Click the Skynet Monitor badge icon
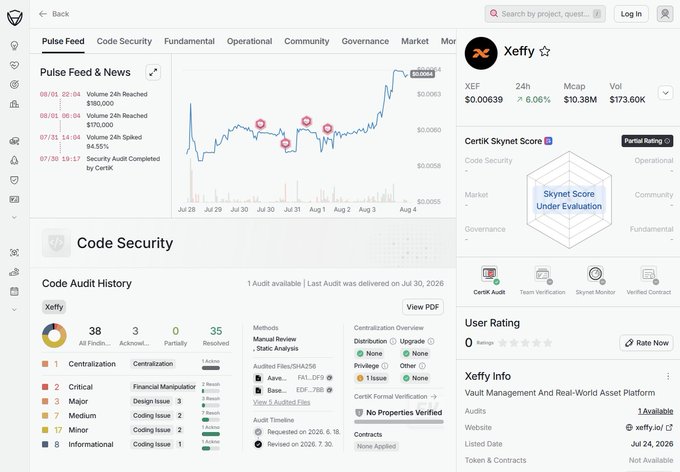 click(x=595, y=275)
